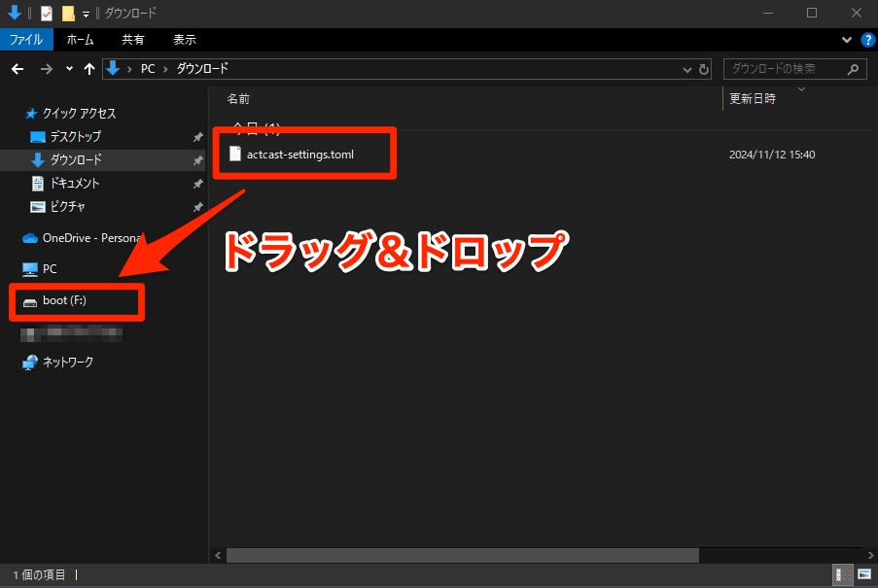878x588 pixels.
Task: Click PC in the breadcrumb path
Action: [147, 69]
